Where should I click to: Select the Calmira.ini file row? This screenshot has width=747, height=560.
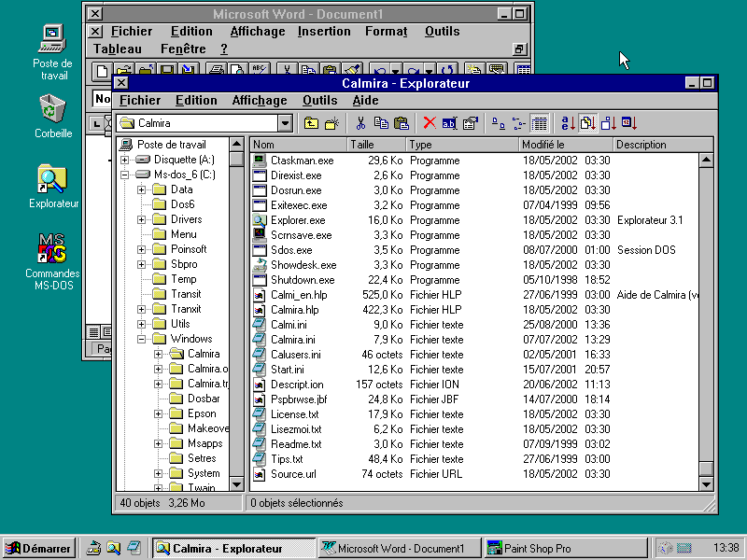(292, 340)
